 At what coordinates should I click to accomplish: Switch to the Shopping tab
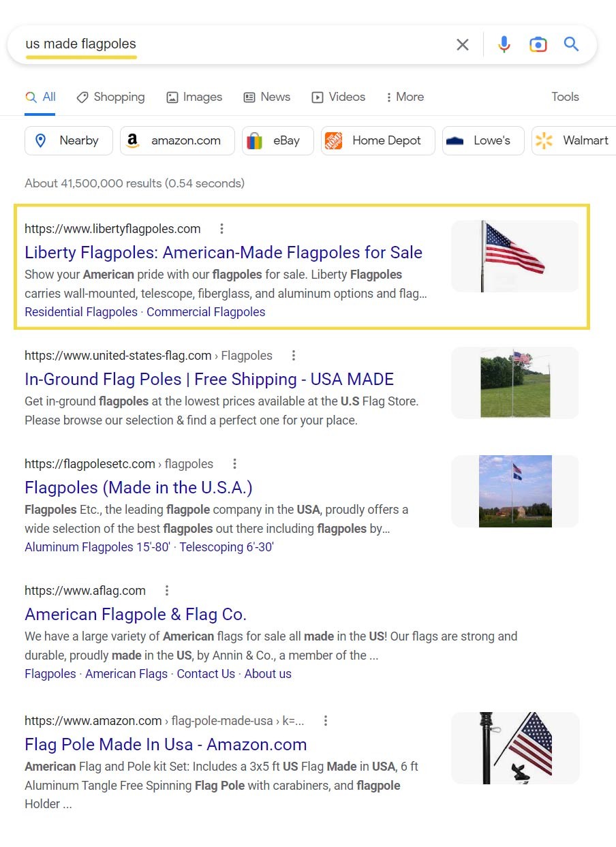coord(110,97)
